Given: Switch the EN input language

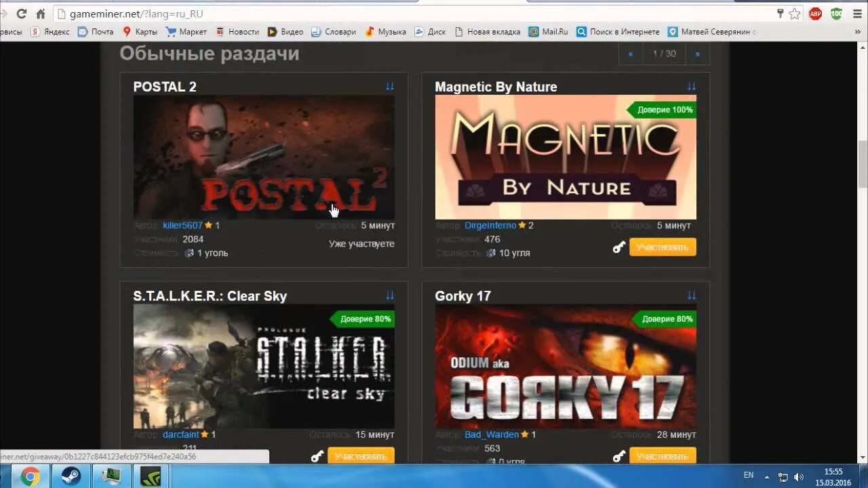Looking at the screenshot, I should 749,476.
